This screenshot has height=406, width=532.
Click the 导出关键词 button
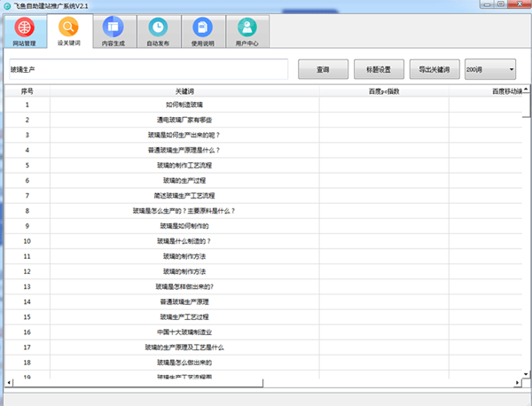pyautogui.click(x=434, y=69)
